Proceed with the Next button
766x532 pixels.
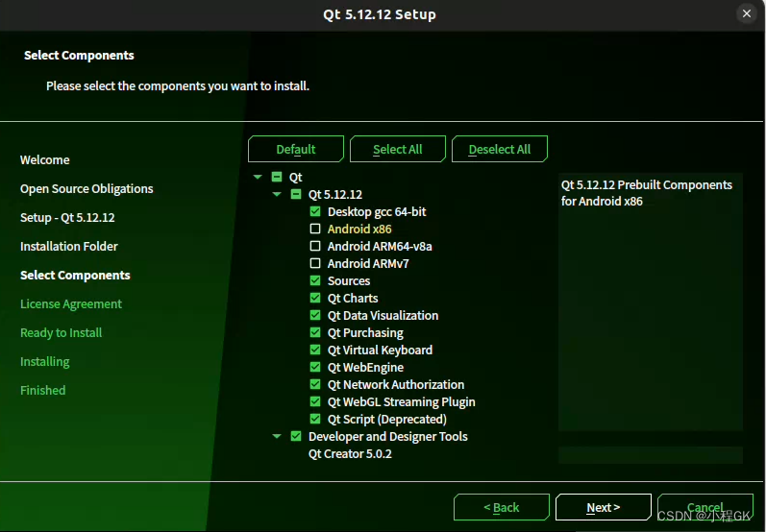604,507
